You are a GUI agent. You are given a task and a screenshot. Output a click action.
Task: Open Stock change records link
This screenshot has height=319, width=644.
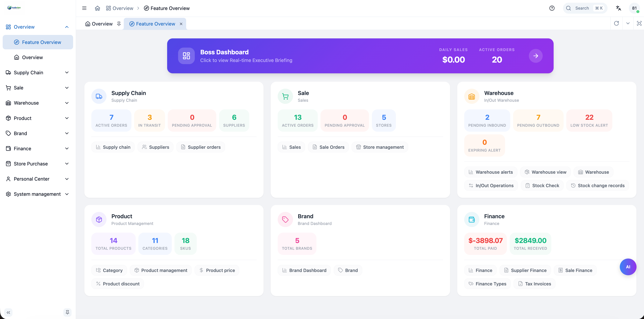(x=598, y=185)
